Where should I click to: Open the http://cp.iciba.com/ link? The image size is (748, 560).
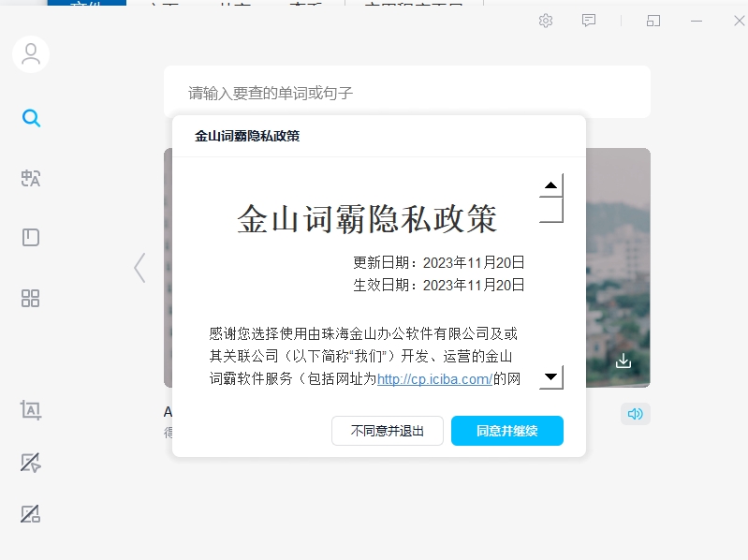[434, 379]
